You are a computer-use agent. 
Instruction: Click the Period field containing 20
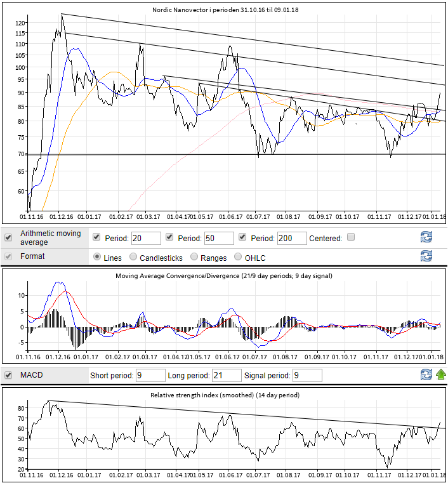point(146,238)
